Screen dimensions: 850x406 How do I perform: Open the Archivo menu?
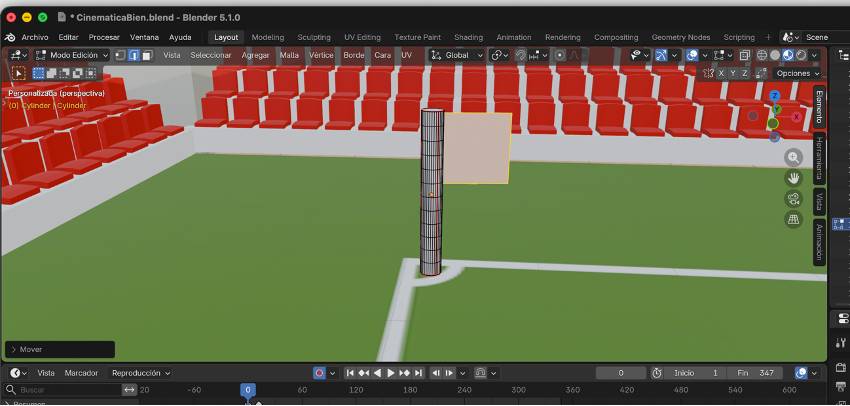(35, 37)
